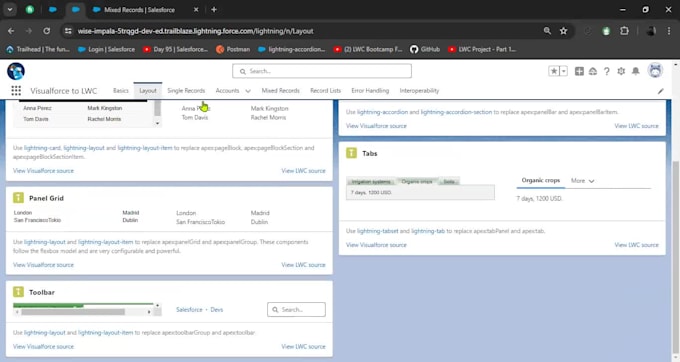Viewport: 680px width, 362px height.
Task: Open the lightning-tab link
Action: coord(428,231)
